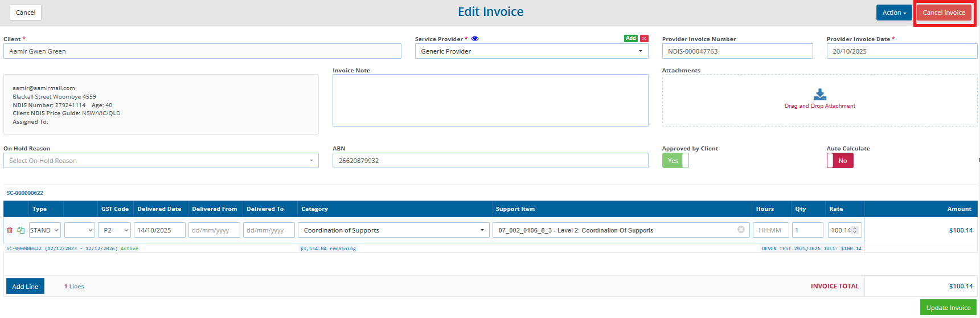The image size is (980, 318).
Task: Toggle the Auto Calculate switch
Action: pyautogui.click(x=840, y=161)
